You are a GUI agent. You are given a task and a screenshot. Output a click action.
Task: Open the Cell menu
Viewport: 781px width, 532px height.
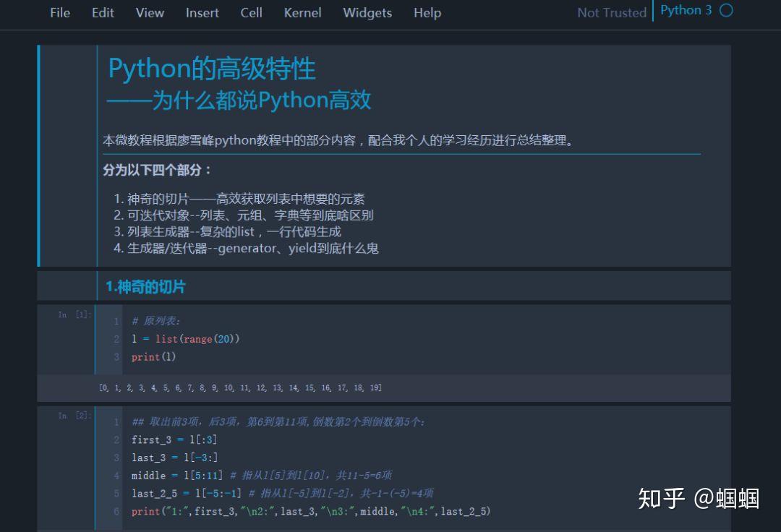(x=251, y=12)
